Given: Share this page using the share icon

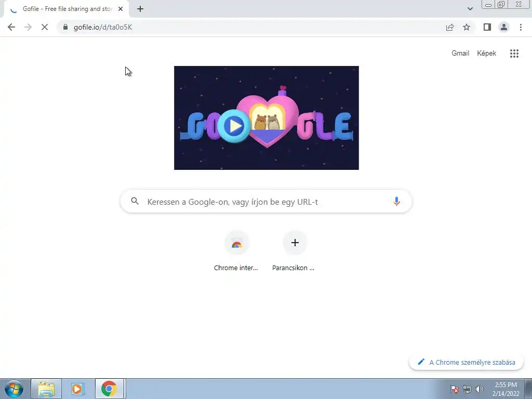Looking at the screenshot, I should (x=450, y=27).
